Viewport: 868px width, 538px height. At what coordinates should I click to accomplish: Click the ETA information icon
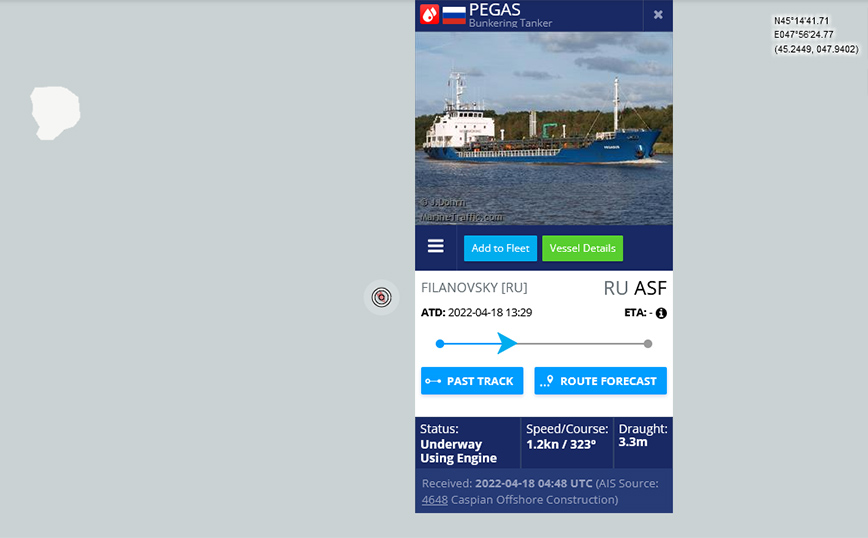click(661, 313)
